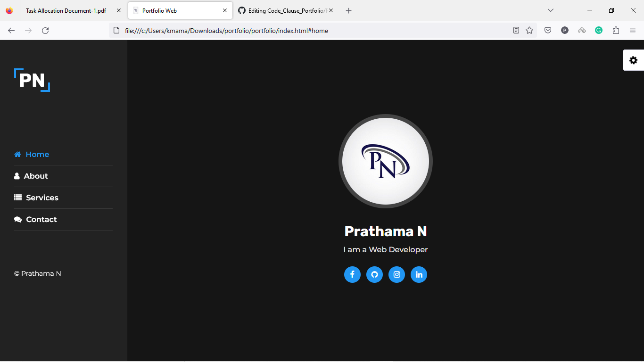Close the Task Allocation Document-1.pdf tab

point(119,10)
